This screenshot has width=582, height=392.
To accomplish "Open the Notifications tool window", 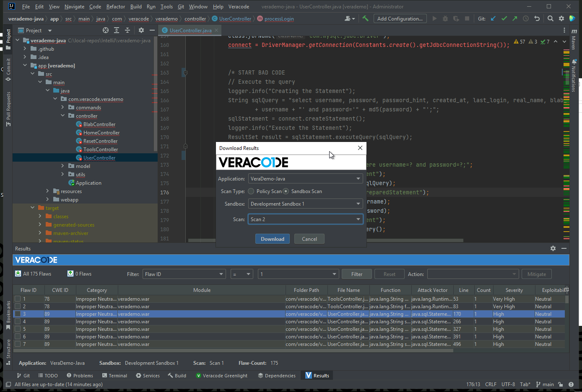I will tap(574, 75).
